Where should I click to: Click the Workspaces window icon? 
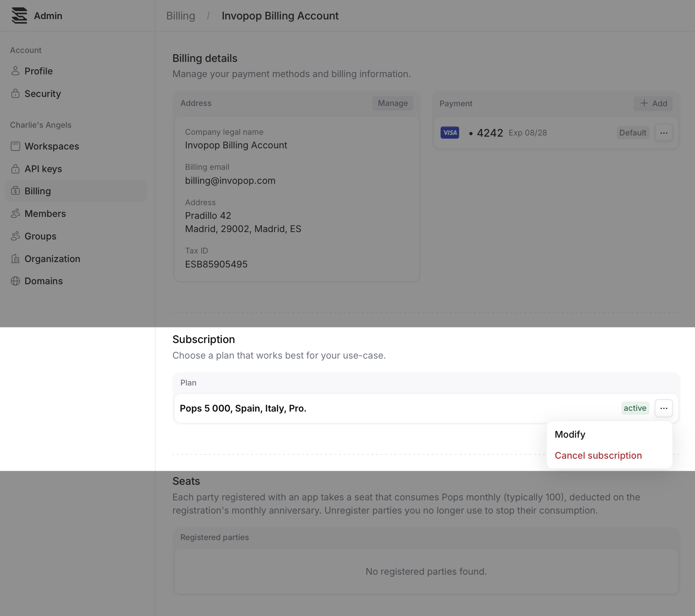pyautogui.click(x=15, y=146)
